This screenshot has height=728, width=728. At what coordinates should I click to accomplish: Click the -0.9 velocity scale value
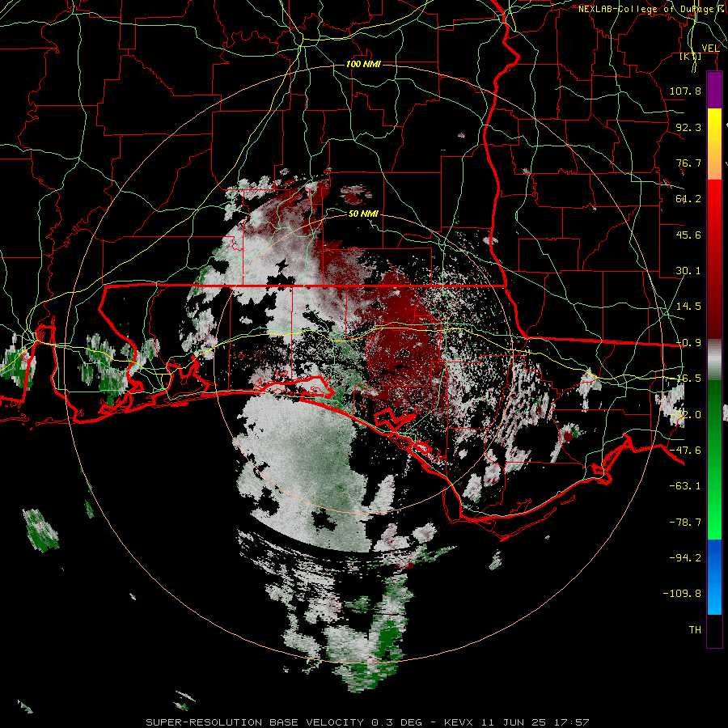(x=688, y=343)
